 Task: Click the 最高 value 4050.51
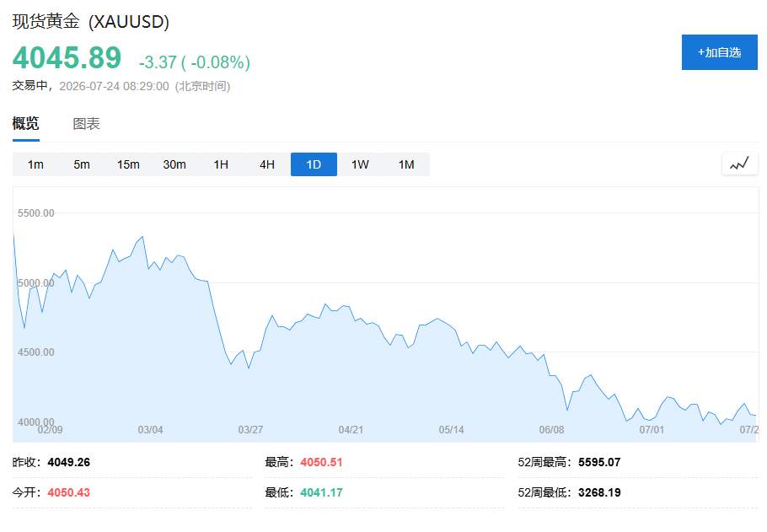(x=321, y=462)
